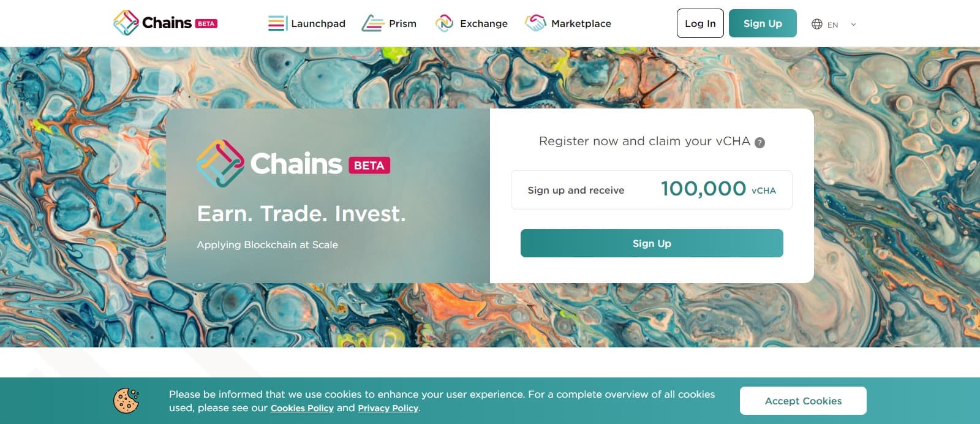
Task: Go to the Exchange page
Action: [483, 24]
